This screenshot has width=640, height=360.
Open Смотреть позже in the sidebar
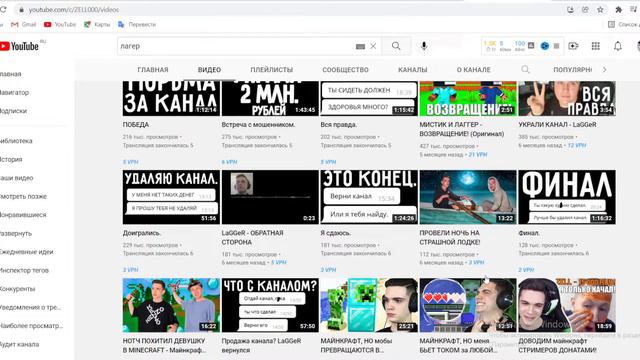click(x=24, y=196)
